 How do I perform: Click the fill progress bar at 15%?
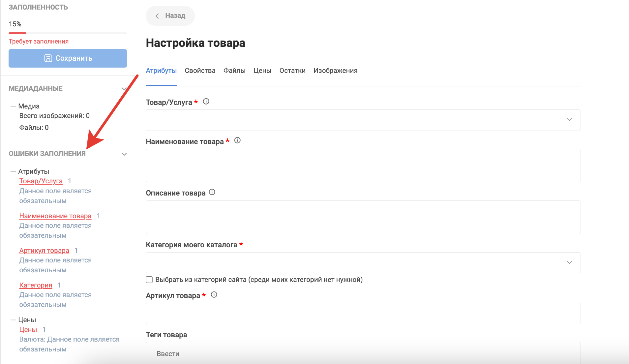(68, 33)
